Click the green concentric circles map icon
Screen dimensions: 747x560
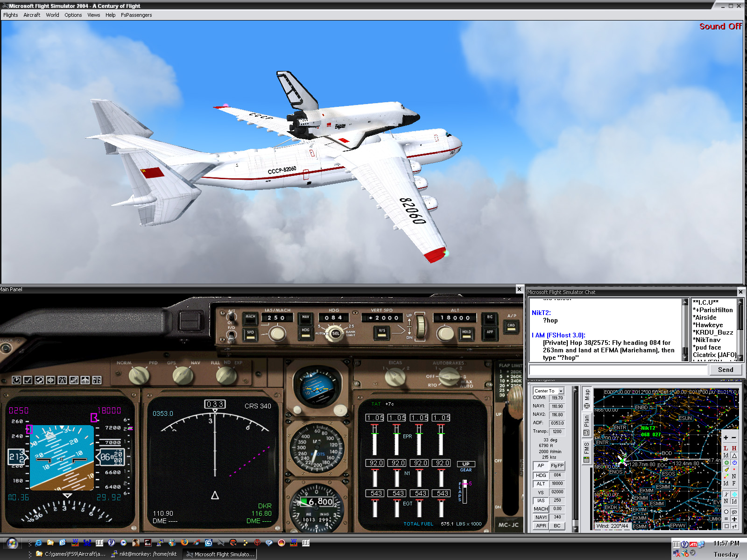[726, 462]
